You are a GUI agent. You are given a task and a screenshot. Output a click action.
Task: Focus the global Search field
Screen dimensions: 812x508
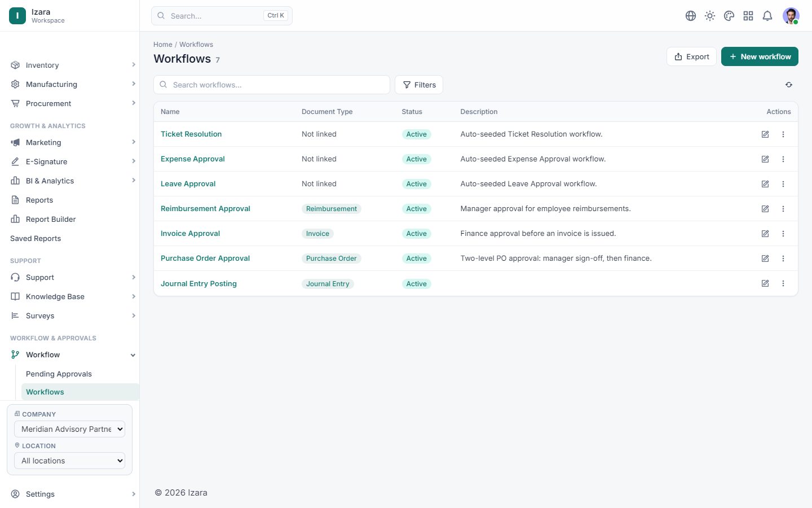[222, 16]
